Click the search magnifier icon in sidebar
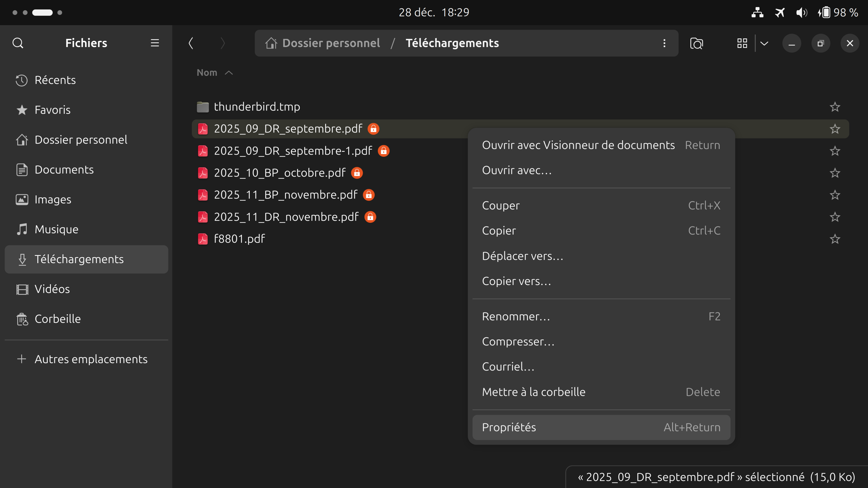868x488 pixels. point(18,43)
